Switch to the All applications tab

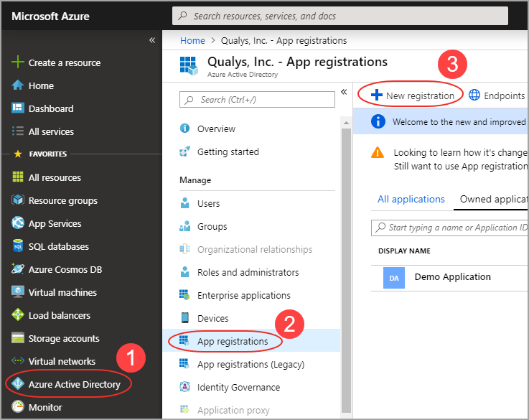pyautogui.click(x=411, y=199)
